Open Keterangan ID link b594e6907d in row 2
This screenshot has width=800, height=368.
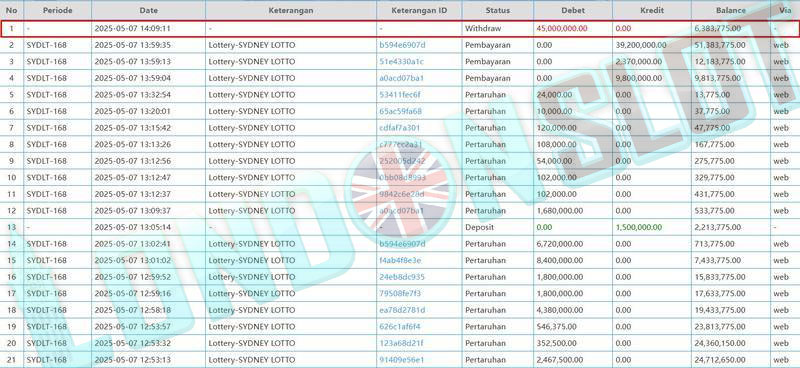[x=402, y=45]
